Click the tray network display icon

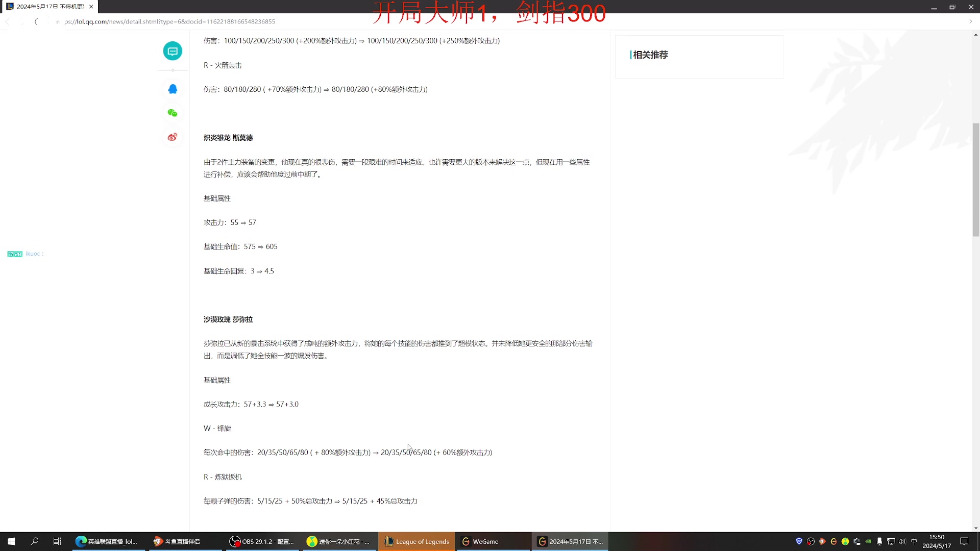tap(891, 541)
